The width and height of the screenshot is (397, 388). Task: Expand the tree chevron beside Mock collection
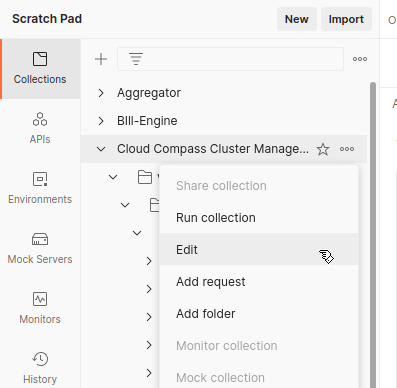tap(149, 373)
